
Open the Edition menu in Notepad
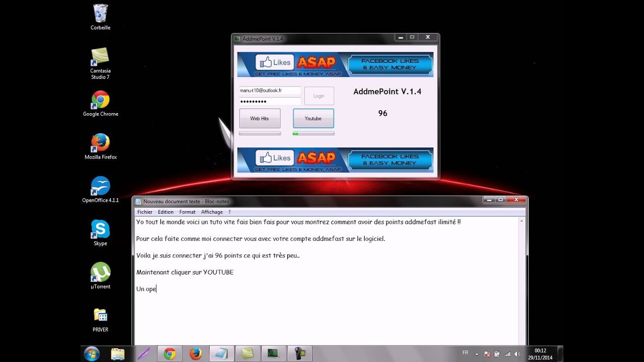(x=166, y=212)
